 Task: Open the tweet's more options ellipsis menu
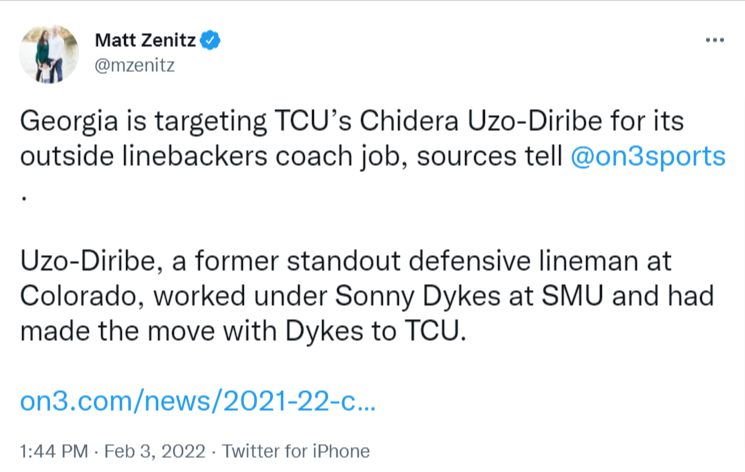point(714,41)
